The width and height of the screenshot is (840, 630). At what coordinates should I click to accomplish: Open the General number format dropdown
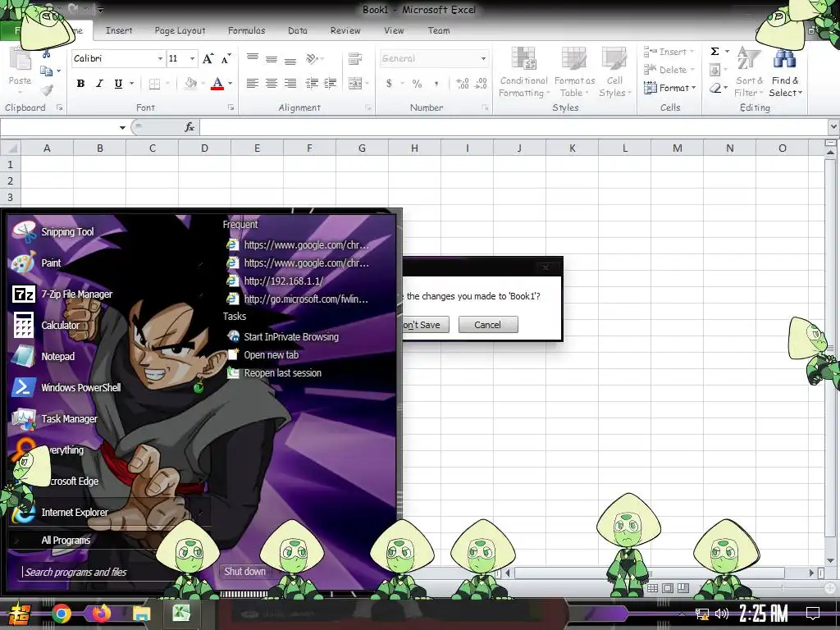[482, 58]
